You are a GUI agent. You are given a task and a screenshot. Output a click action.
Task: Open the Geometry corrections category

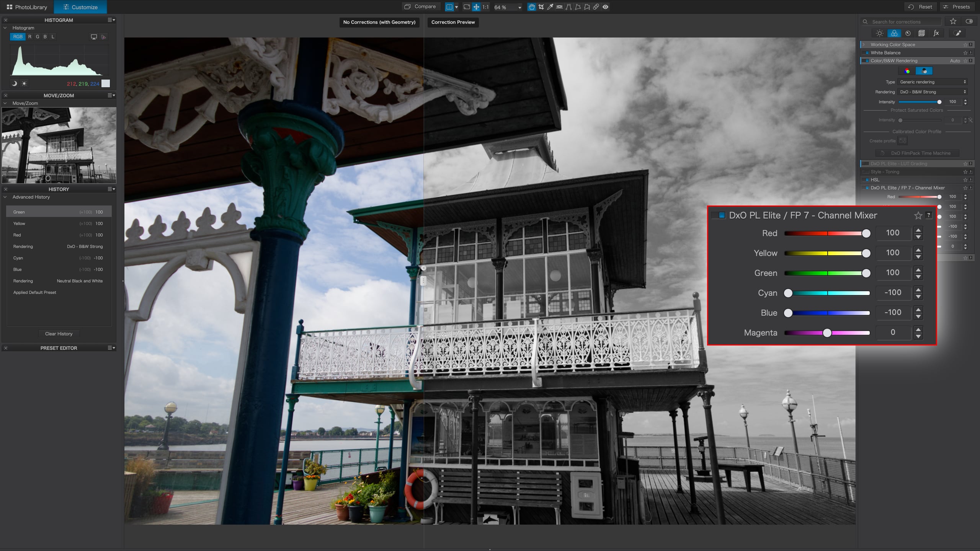pyautogui.click(x=922, y=33)
